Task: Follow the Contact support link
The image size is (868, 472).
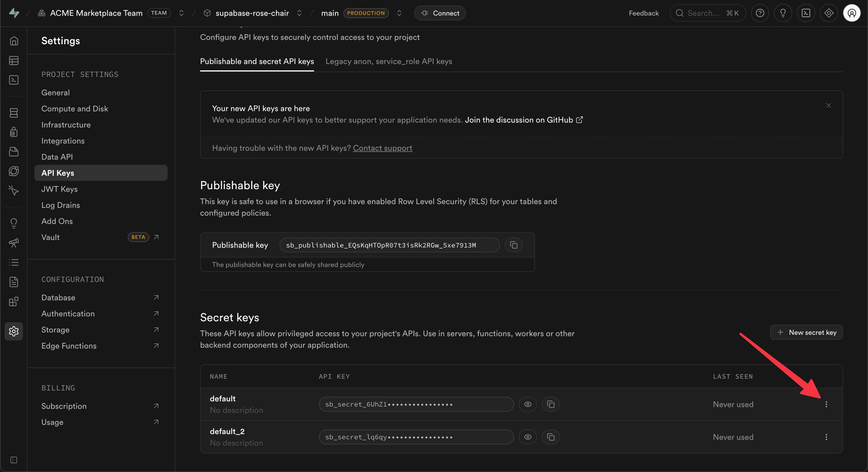Action: [x=382, y=148]
